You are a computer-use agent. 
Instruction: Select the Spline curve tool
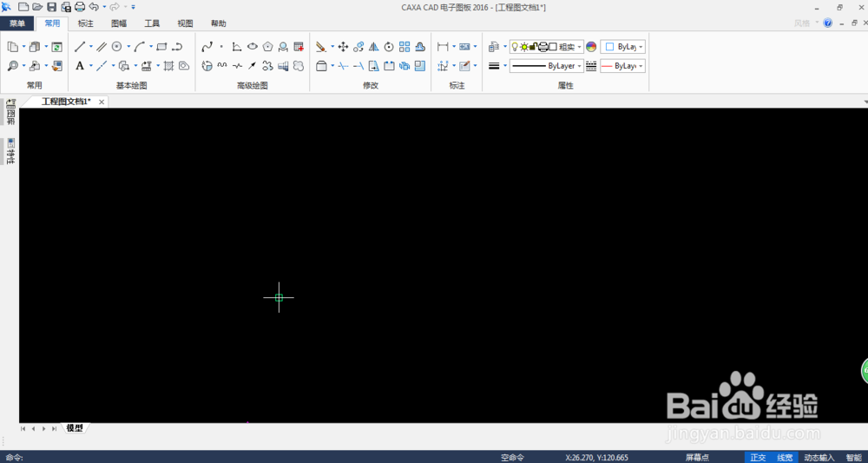[207, 47]
